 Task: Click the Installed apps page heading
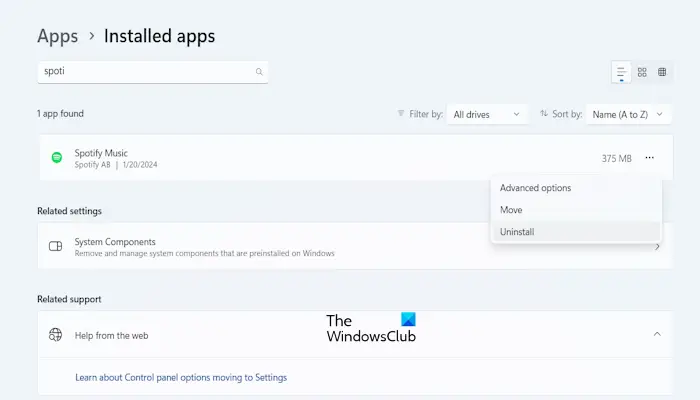tap(159, 36)
